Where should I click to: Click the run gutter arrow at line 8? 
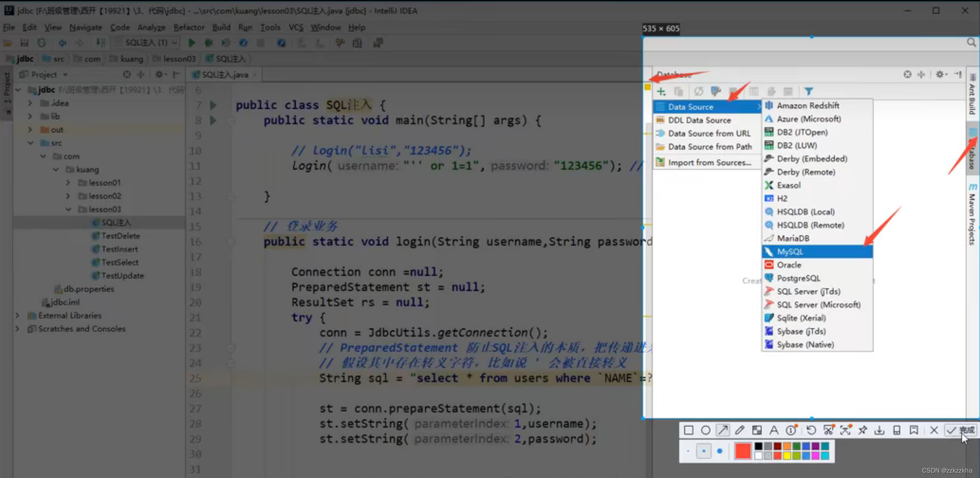213,120
